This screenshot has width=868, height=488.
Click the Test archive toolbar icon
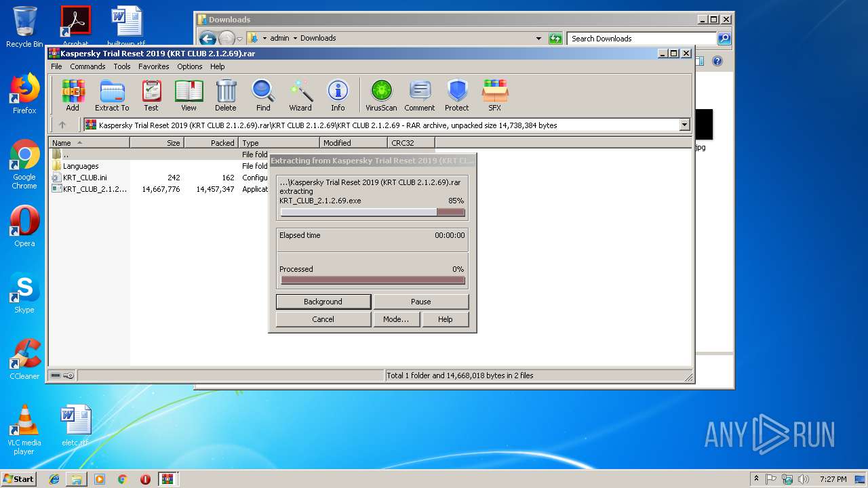click(x=151, y=95)
